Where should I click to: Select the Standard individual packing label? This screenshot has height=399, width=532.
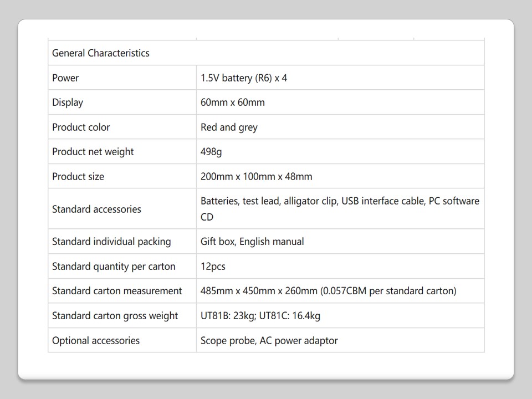click(111, 242)
